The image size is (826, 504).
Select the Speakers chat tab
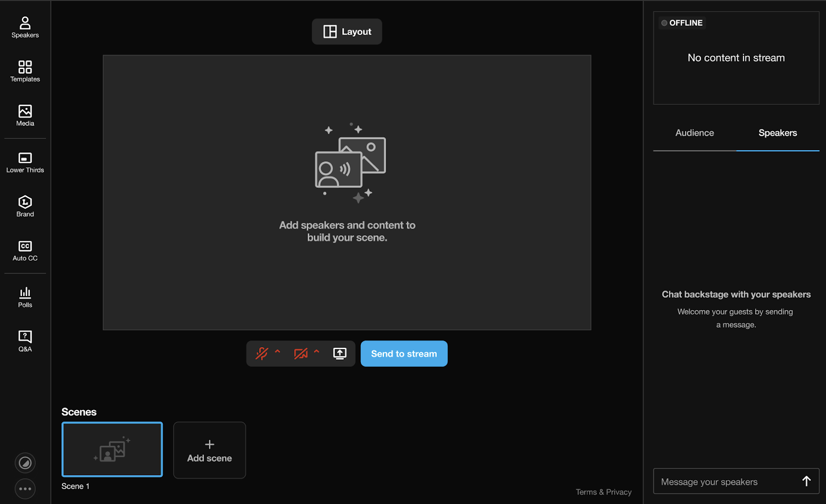point(777,133)
